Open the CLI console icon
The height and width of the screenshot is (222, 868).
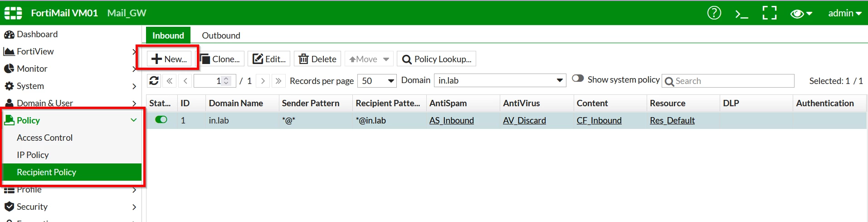click(x=741, y=14)
